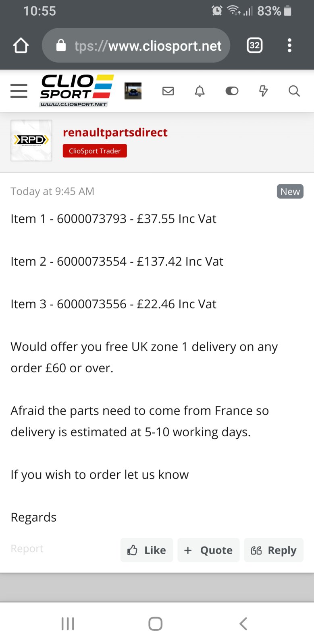Tap the ClioSport Trader badge
The image size is (314, 644).
[95, 151]
